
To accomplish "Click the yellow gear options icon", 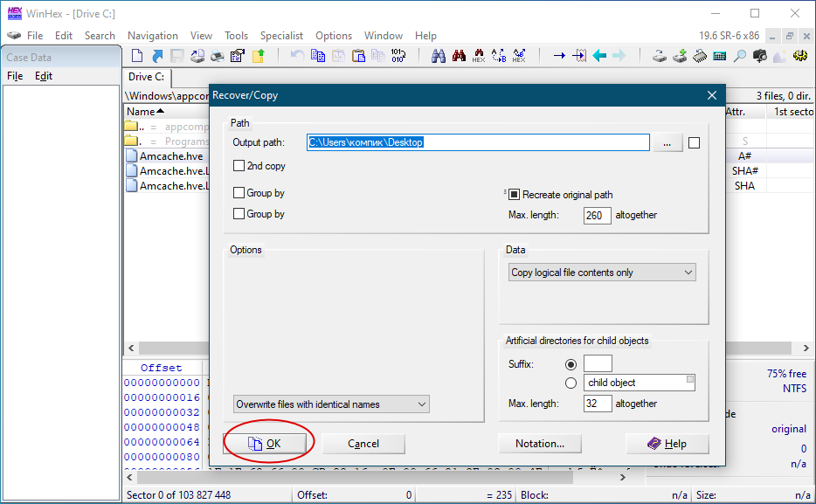I will pyautogui.click(x=800, y=56).
